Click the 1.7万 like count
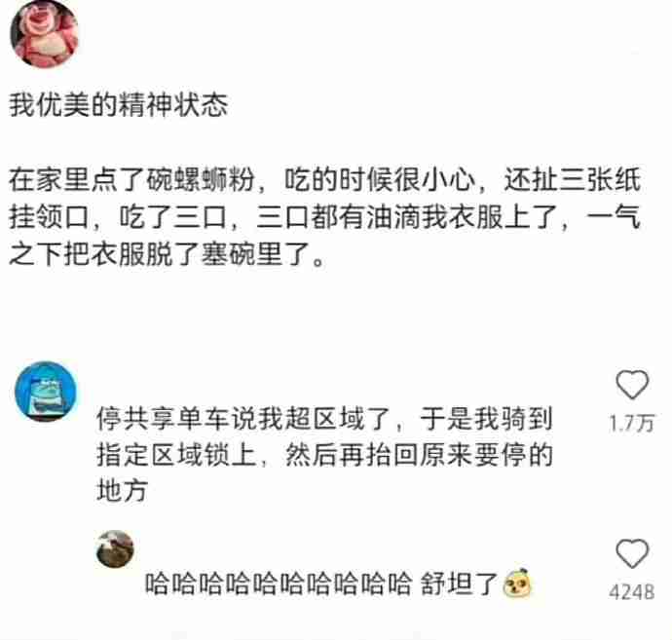Viewport: 672px width, 640px height. point(632,424)
